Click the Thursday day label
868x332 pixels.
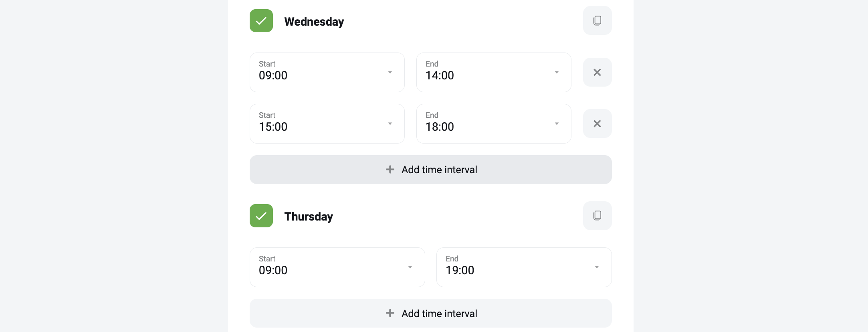309,217
